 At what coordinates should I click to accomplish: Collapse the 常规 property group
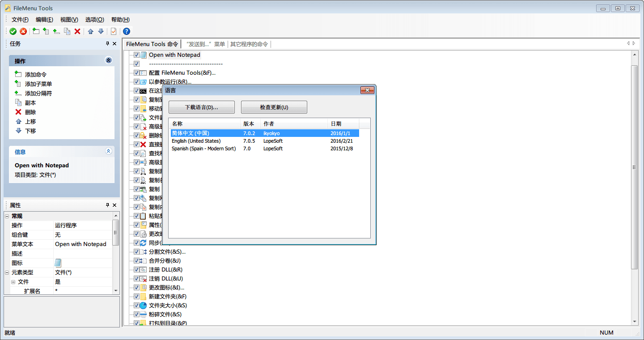click(x=7, y=216)
